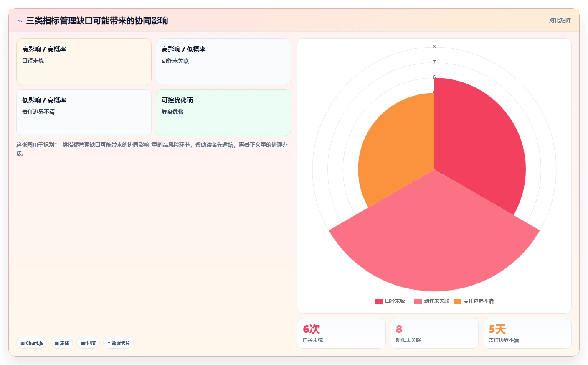Click the 复盘优化 text in green card

tap(172, 112)
